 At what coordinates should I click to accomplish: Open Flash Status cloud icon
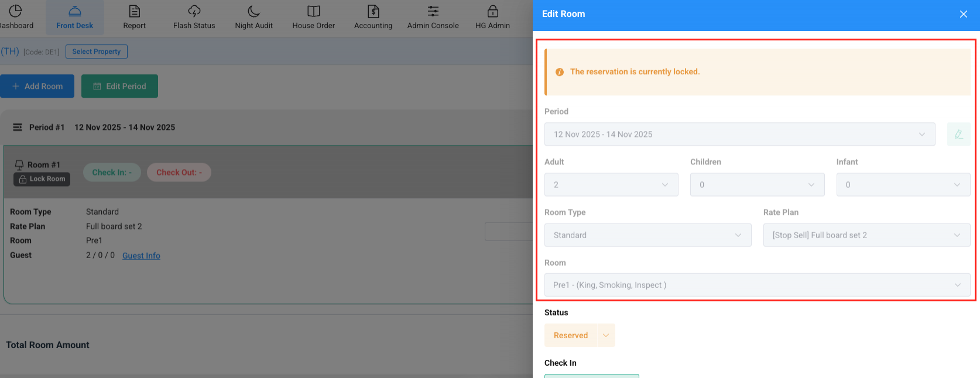[194, 11]
